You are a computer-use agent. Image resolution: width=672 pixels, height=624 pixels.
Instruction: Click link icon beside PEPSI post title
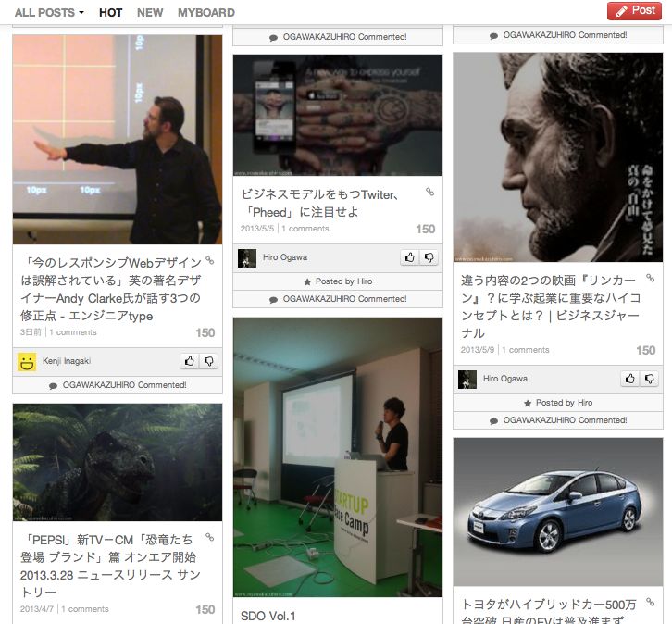pyautogui.click(x=209, y=537)
